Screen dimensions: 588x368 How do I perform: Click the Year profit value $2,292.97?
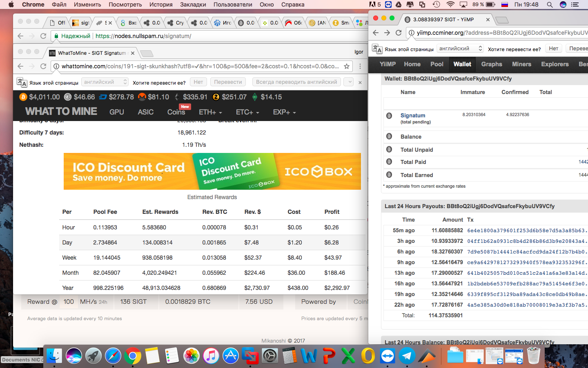pyautogui.click(x=337, y=288)
